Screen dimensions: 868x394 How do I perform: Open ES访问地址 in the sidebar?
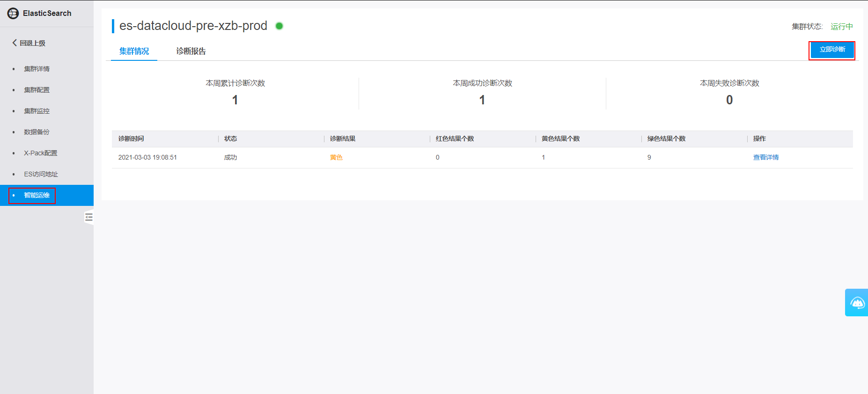41,174
